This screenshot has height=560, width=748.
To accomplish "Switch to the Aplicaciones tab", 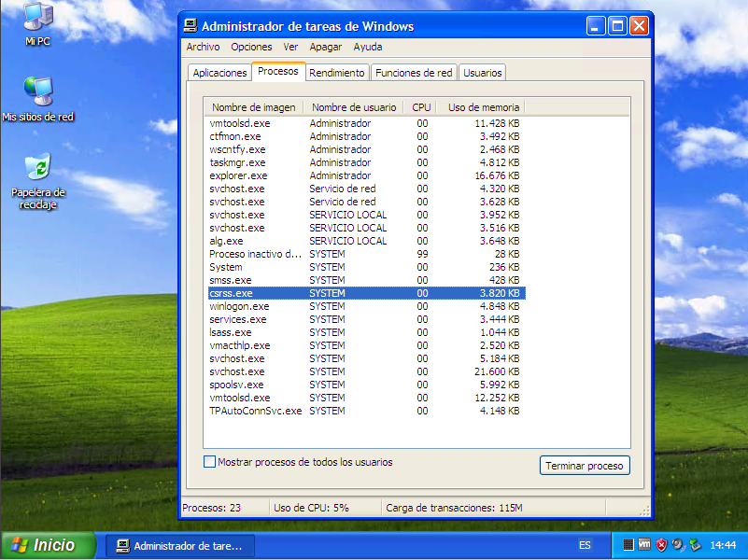I will coord(219,73).
